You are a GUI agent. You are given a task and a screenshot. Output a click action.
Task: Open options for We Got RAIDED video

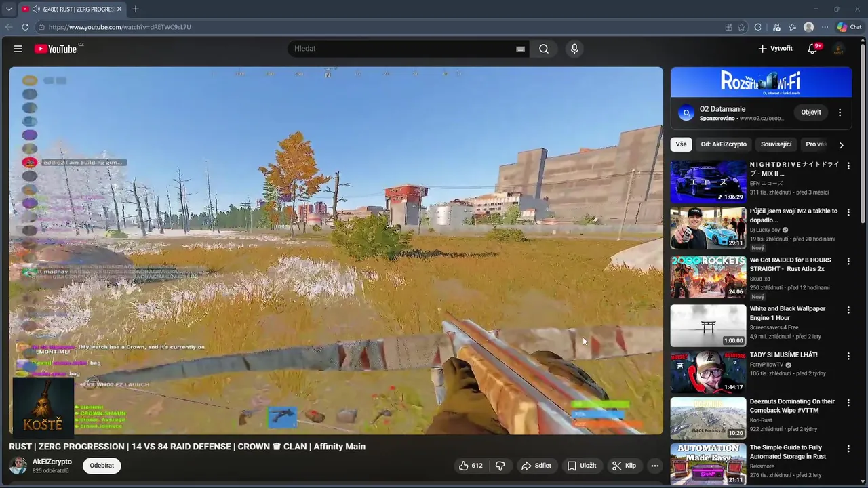(x=848, y=261)
